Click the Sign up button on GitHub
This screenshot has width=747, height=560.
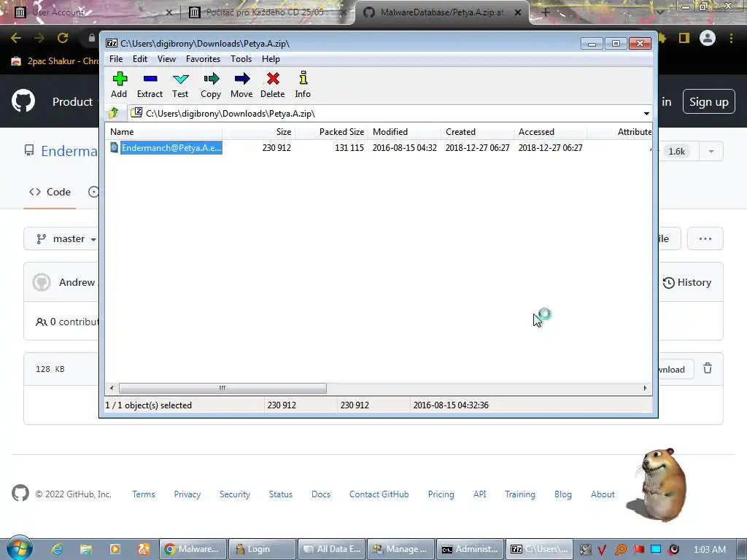pos(709,101)
